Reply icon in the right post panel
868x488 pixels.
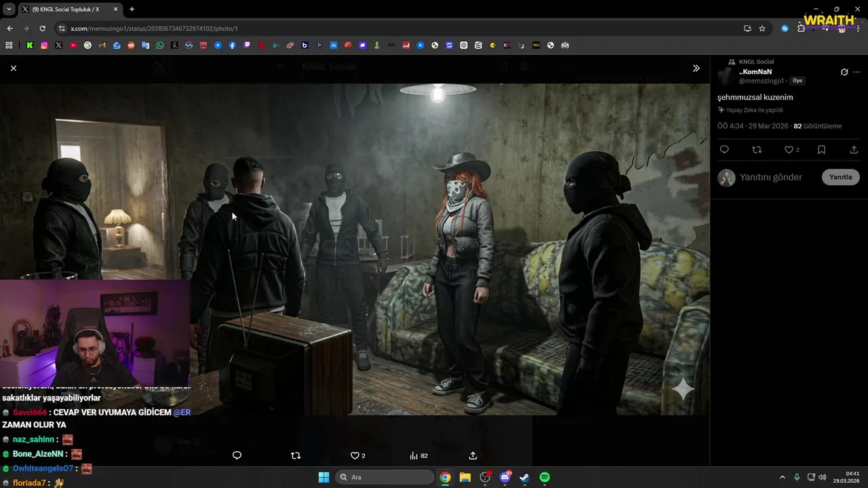(724, 150)
